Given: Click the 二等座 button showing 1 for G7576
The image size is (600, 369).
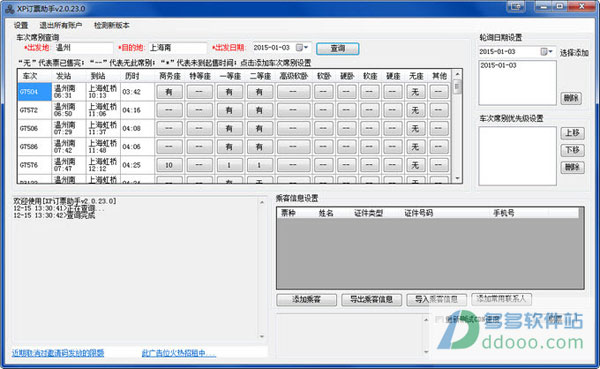Looking at the screenshot, I should point(259,165).
